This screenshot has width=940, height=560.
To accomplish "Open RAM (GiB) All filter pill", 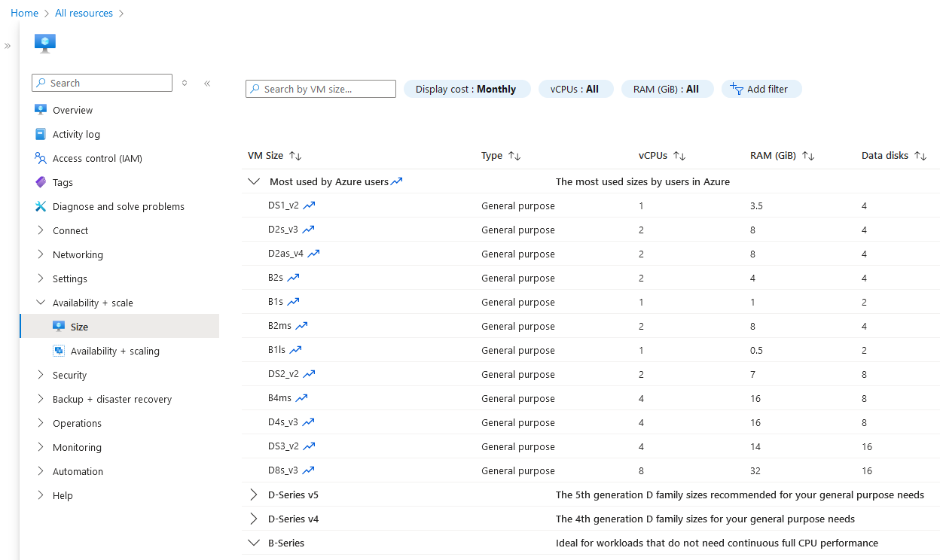I will (x=667, y=89).
